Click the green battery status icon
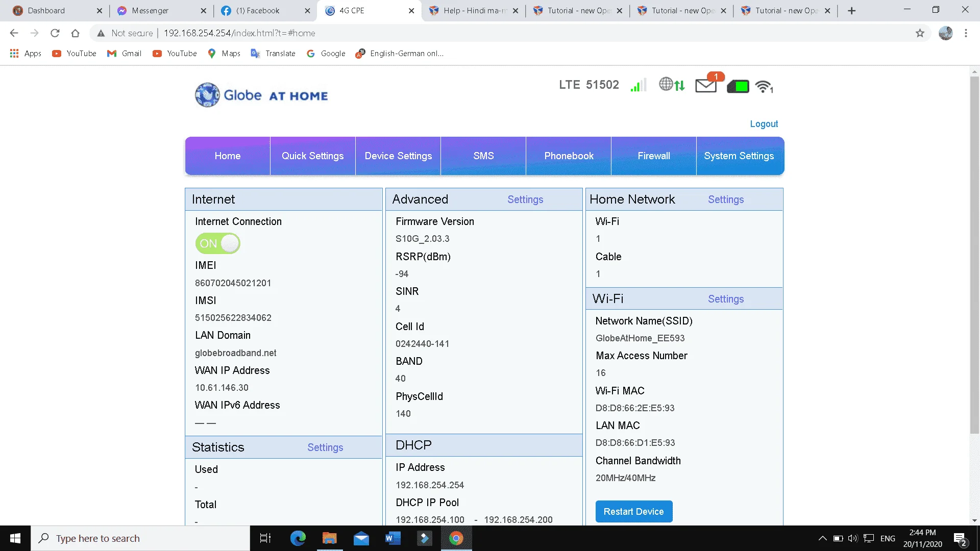 [x=738, y=86]
